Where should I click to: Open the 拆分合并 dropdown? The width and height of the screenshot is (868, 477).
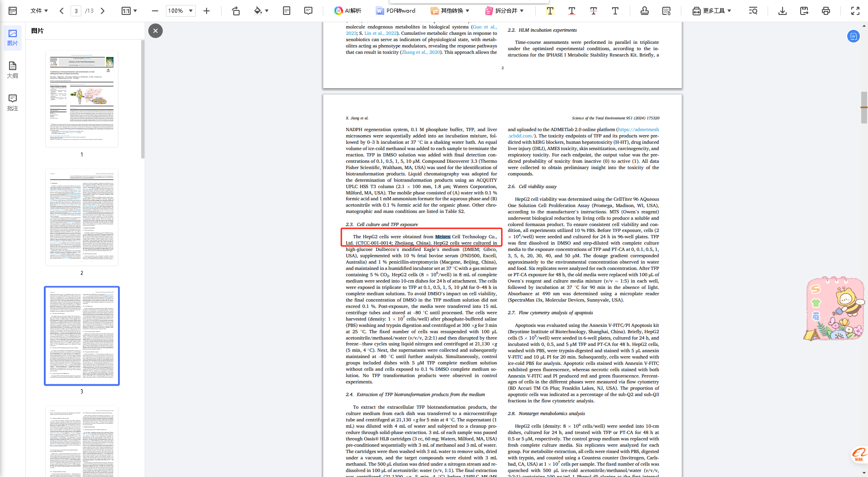(x=505, y=11)
